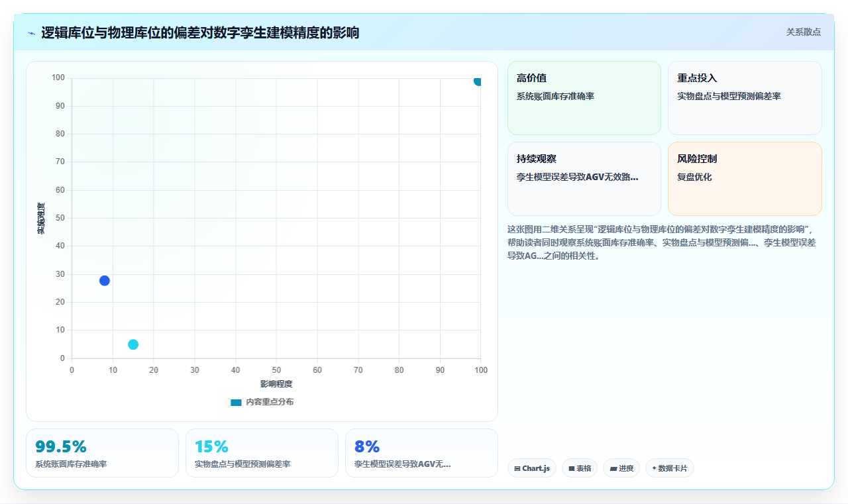The width and height of the screenshot is (848, 504).
Task: Open the 高价值 quadrant card
Action: point(584,98)
